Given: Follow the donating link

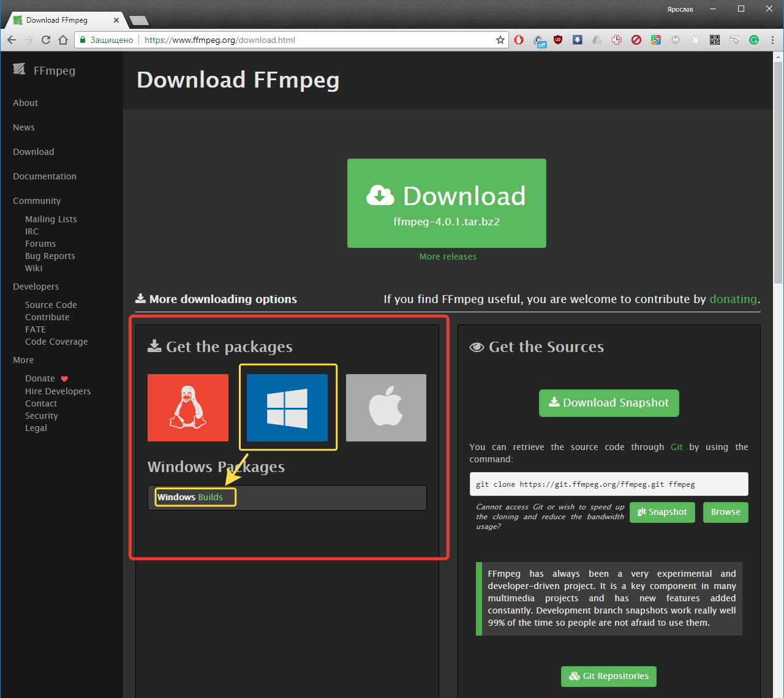Looking at the screenshot, I should 733,299.
